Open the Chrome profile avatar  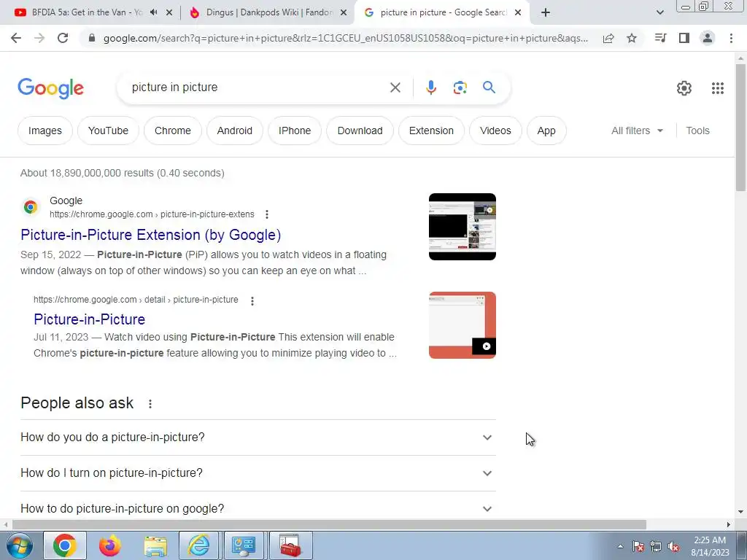(708, 38)
